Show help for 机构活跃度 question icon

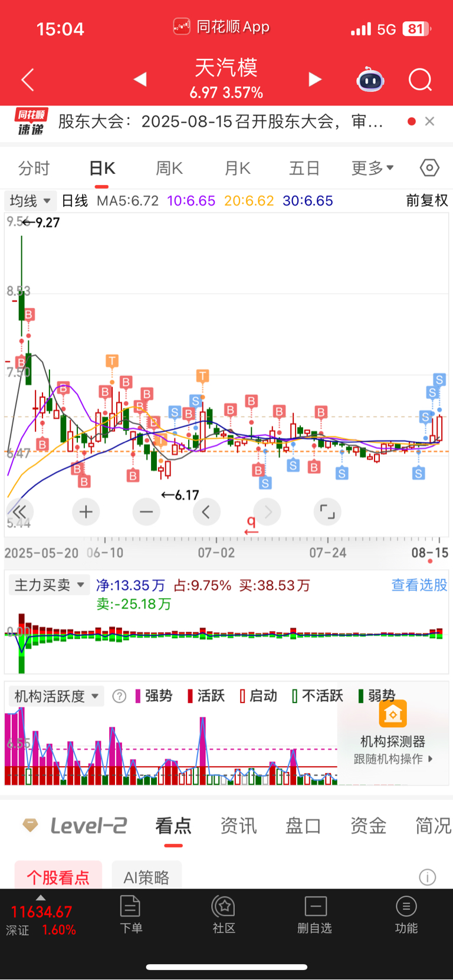coord(119,697)
